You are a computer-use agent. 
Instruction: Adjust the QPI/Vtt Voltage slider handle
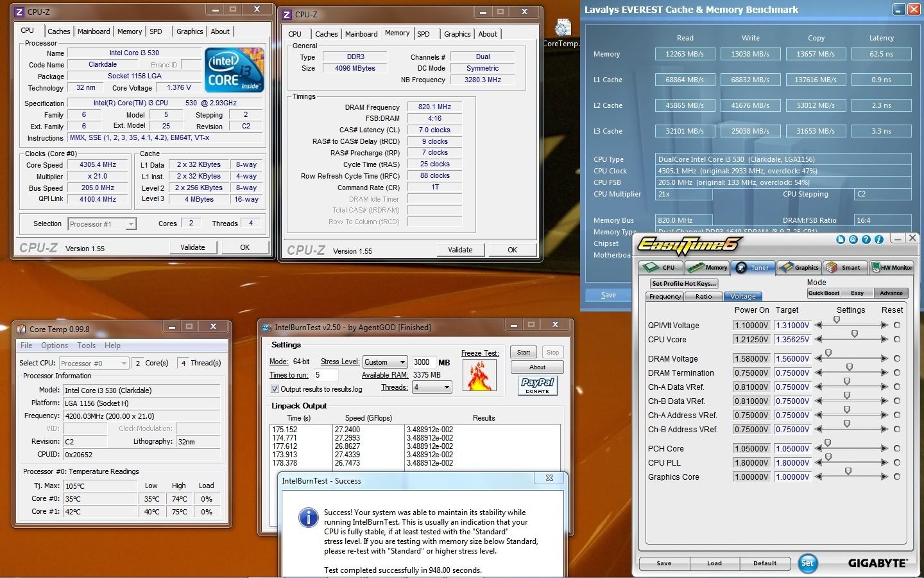pos(837,320)
